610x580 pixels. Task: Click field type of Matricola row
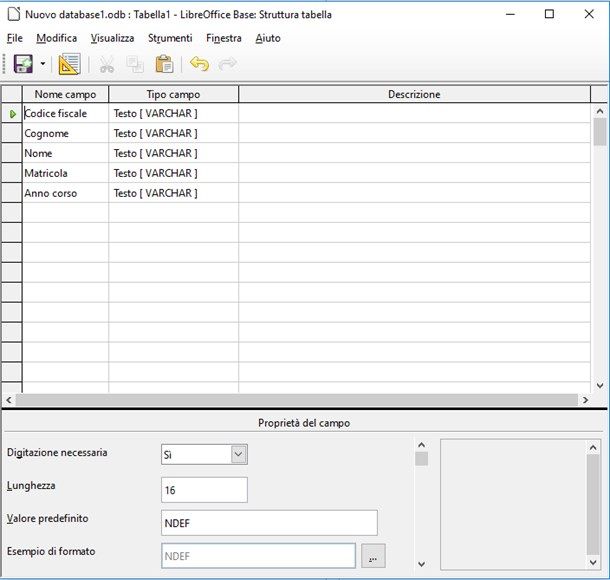174,173
